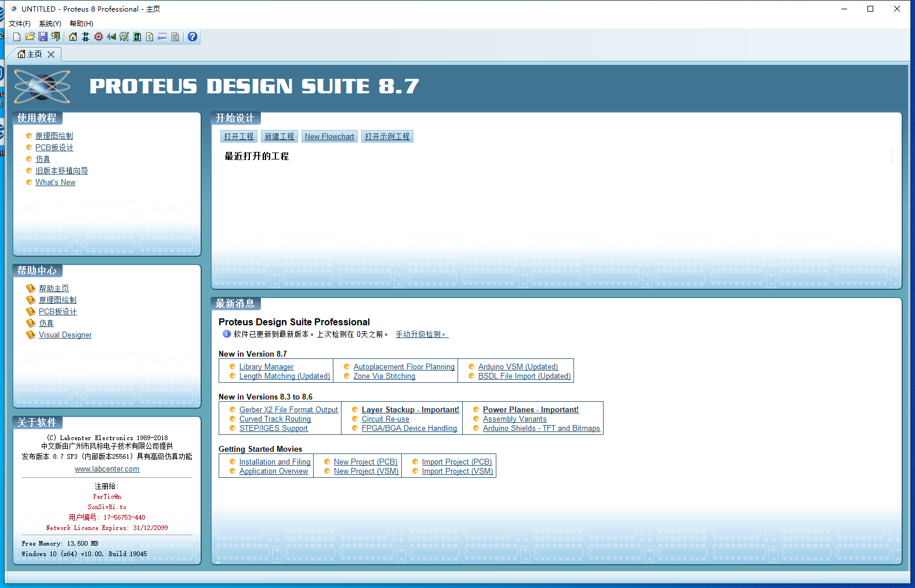This screenshot has height=588, width=915.
Task: Open Length Matching (Updated) link
Action: tap(285, 376)
